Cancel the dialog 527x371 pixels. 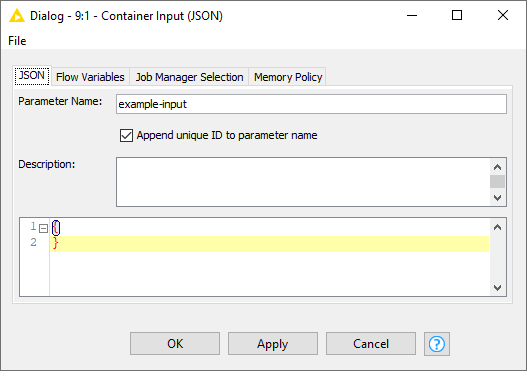click(371, 343)
